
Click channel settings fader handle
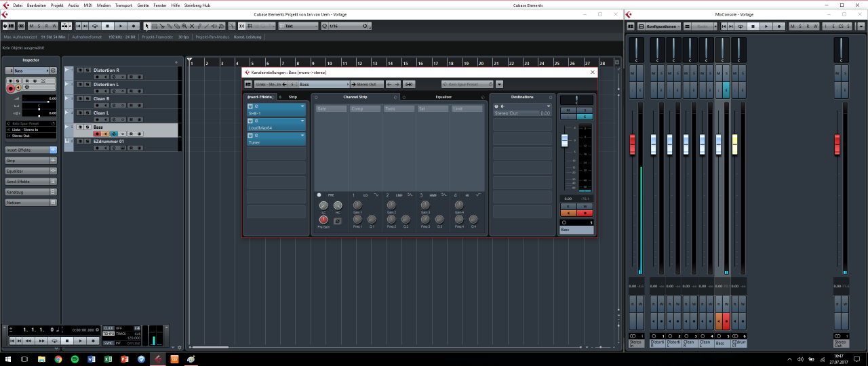[x=564, y=140]
